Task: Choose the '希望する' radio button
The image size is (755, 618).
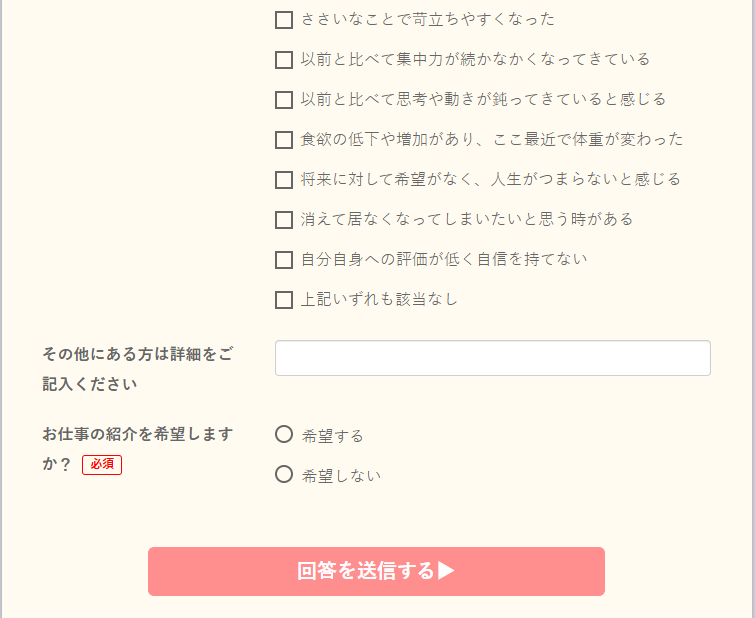Action: click(284, 434)
